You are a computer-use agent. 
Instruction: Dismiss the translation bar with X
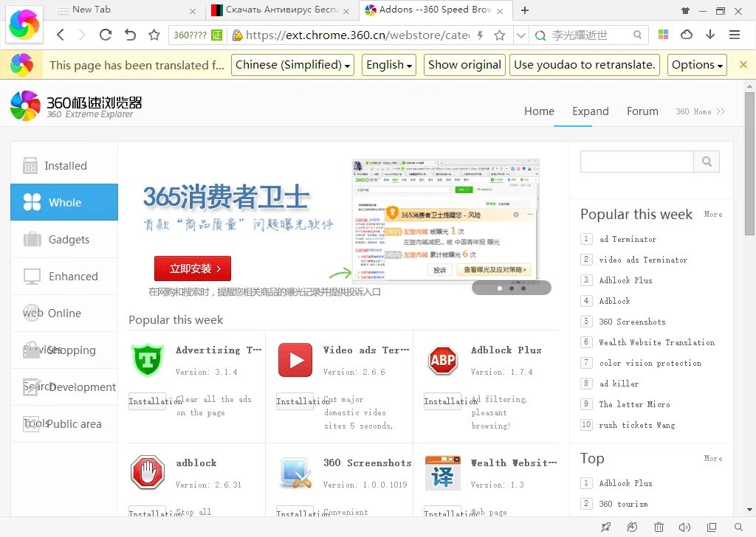743,64
